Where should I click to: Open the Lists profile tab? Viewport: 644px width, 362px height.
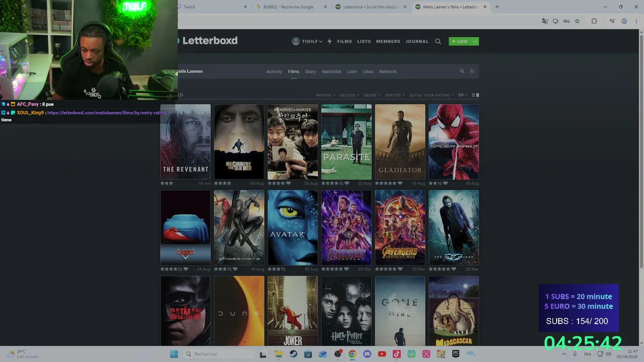click(352, 71)
